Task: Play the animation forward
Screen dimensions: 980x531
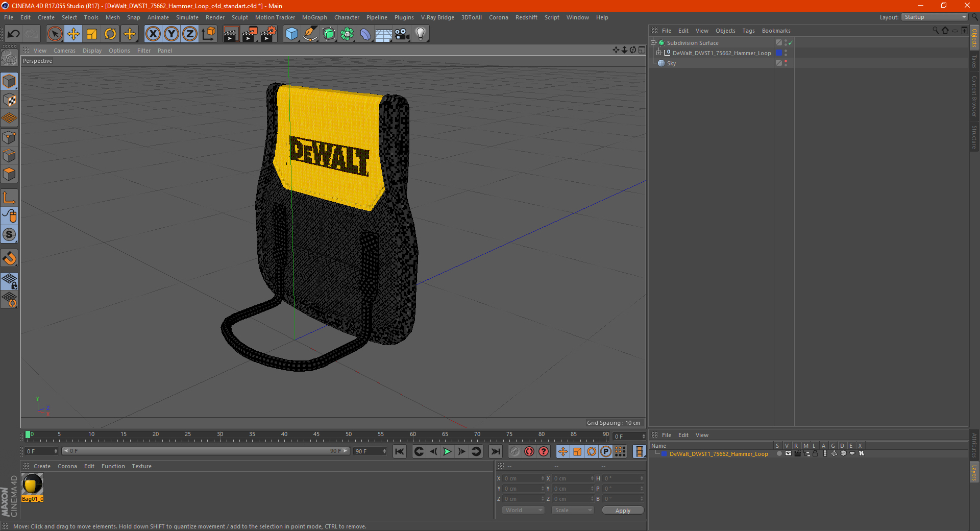Action: click(x=447, y=451)
